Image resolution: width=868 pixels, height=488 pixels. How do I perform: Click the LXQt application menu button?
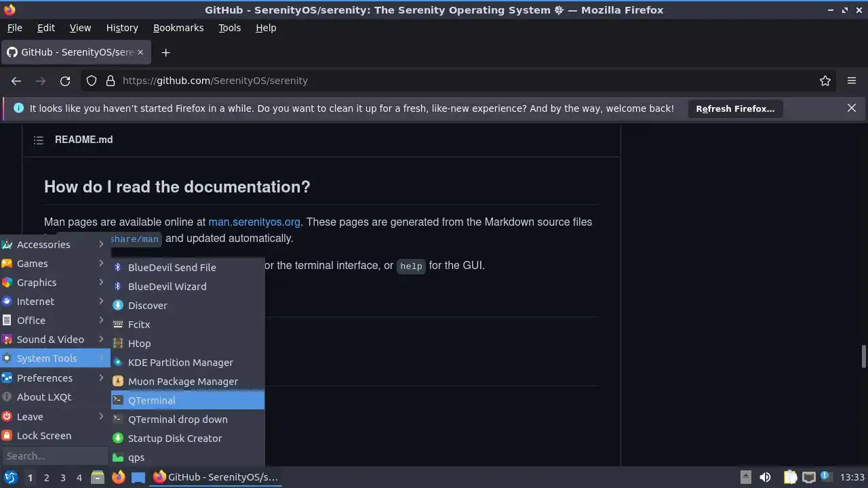pos(10,477)
